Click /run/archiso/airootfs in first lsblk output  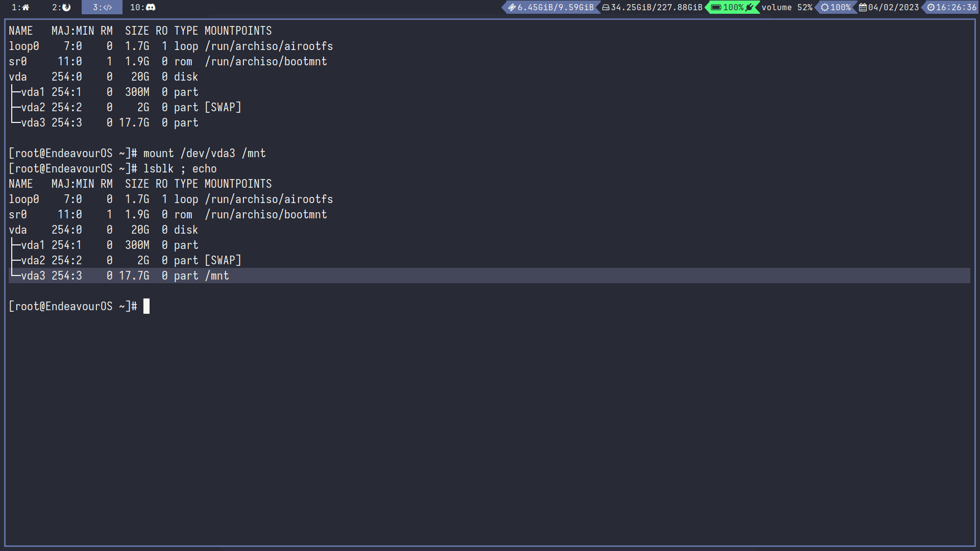click(x=269, y=46)
